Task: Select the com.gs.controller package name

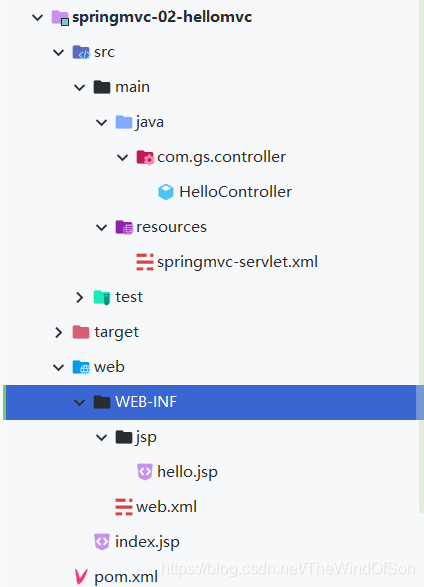Action: (222, 158)
